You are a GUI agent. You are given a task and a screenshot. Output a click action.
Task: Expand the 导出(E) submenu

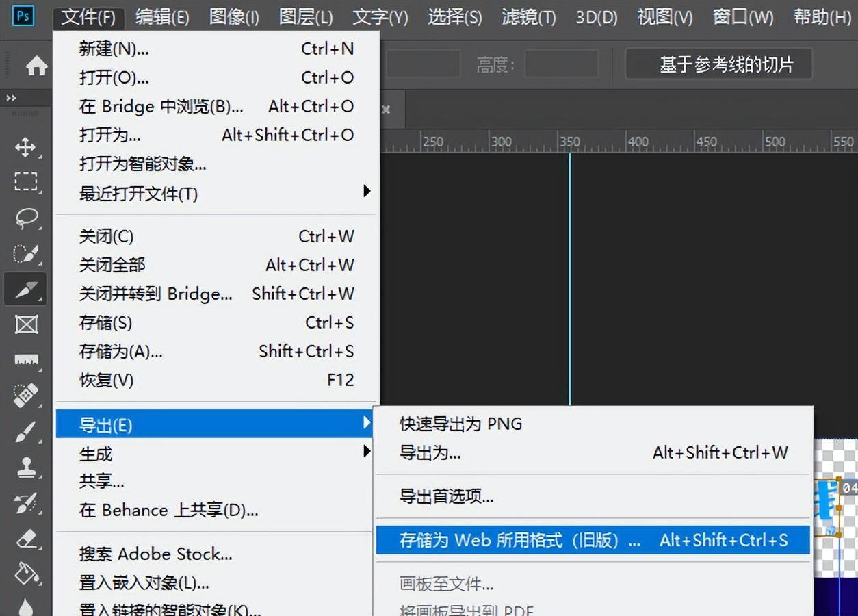click(x=214, y=424)
